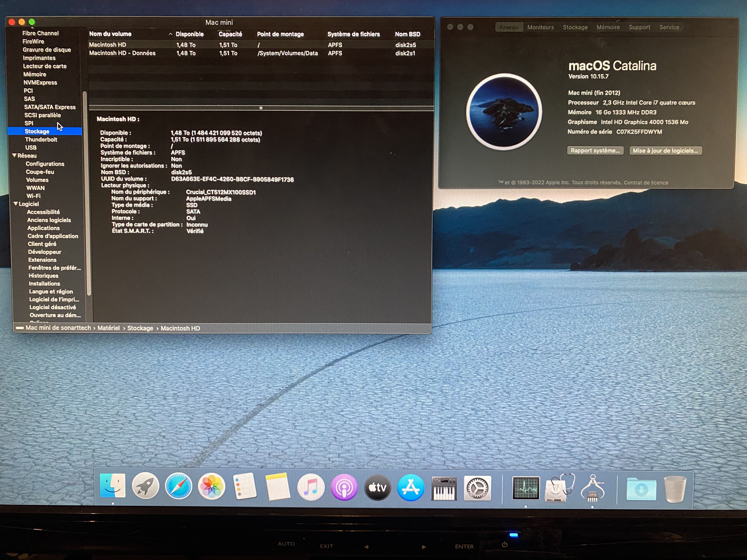Click Point de montage column header
This screenshot has width=747, height=560.
point(280,34)
